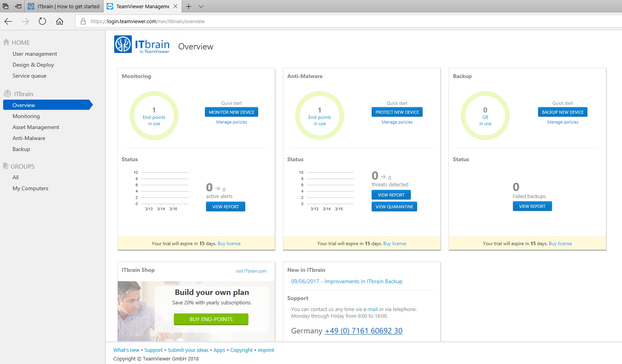
Task: Select My Computers group in sidebar
Action: (x=31, y=188)
